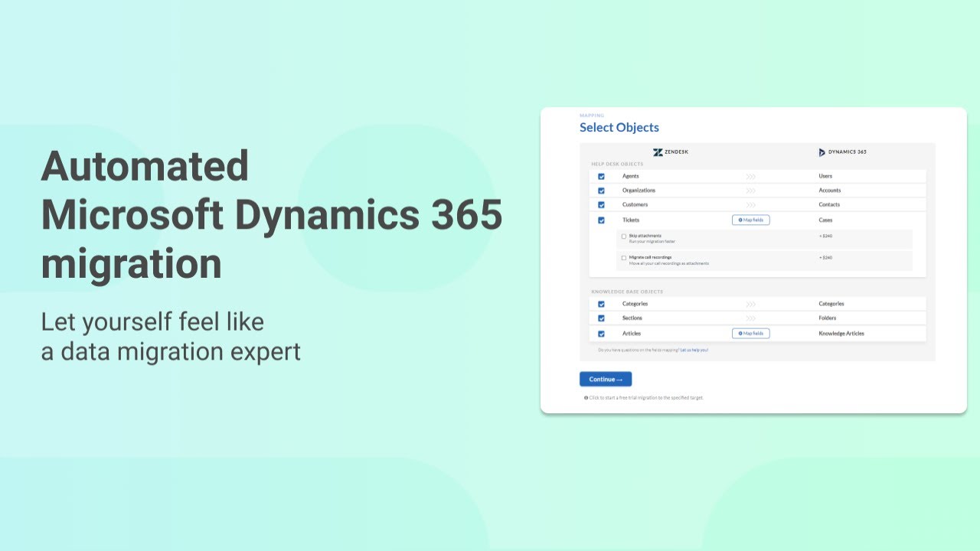Uncheck the Categories checkbox
This screenshot has height=551, width=980.
coord(601,304)
